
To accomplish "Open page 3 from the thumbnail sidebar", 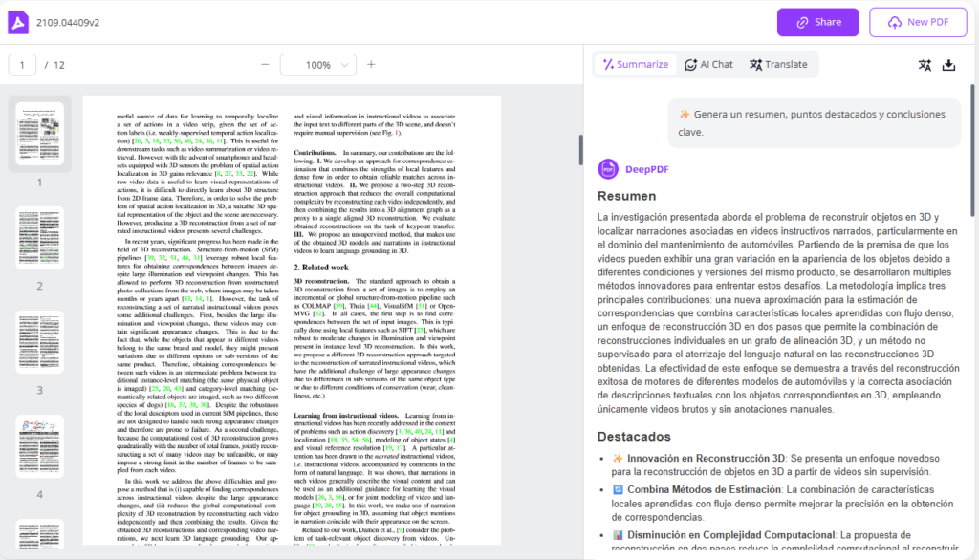I will coord(38,341).
